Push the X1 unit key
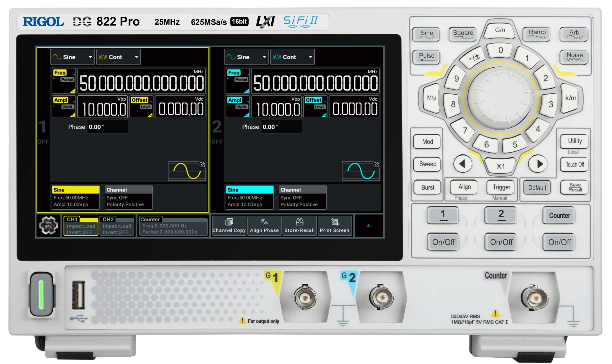This screenshot has width=612, height=364. click(500, 166)
